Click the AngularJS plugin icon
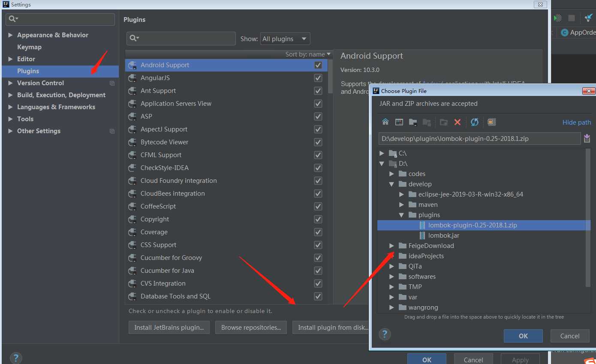 coord(133,78)
